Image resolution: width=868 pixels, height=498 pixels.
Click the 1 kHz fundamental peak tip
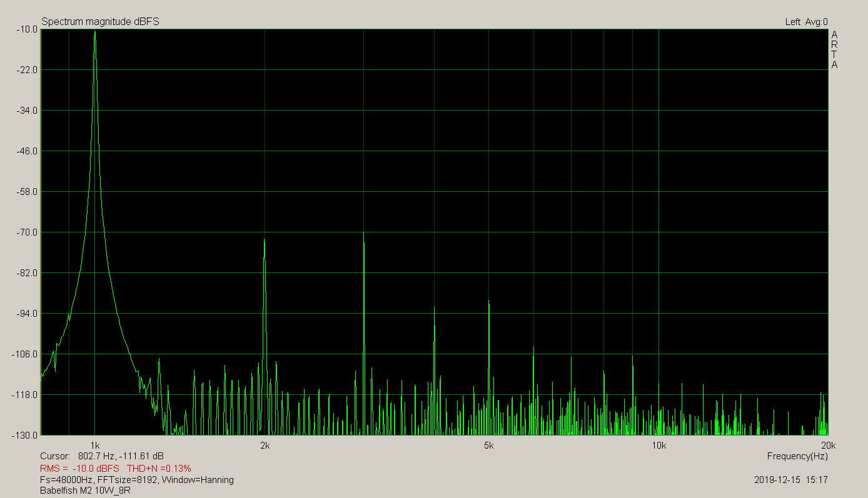pos(95,31)
